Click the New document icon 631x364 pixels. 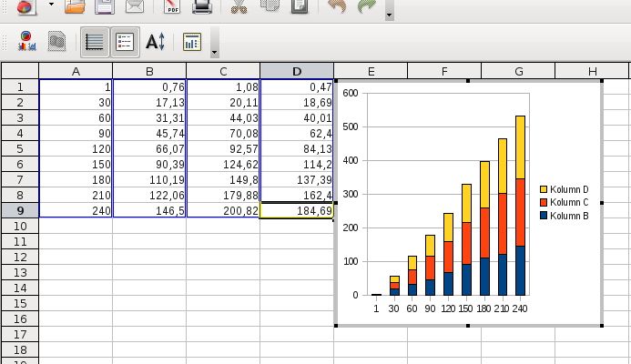pos(26,6)
